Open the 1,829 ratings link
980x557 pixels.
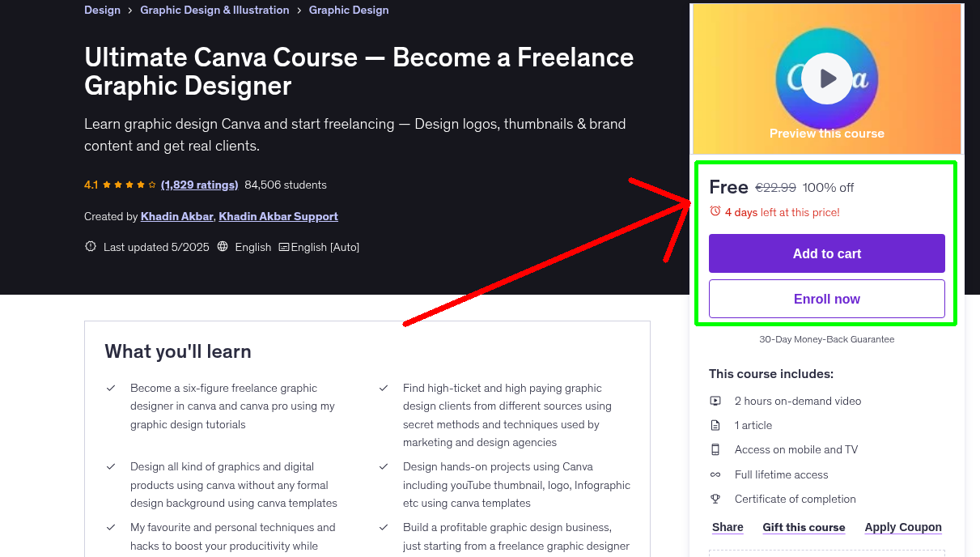pos(200,185)
